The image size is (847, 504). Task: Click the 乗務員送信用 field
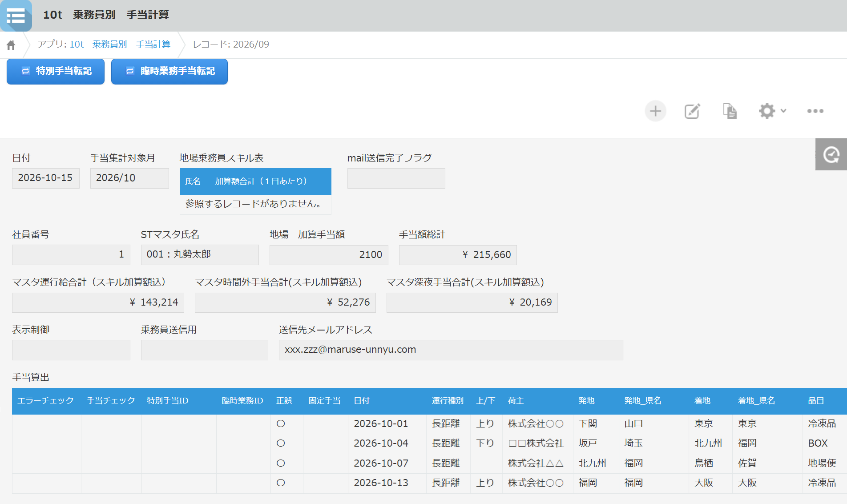205,350
